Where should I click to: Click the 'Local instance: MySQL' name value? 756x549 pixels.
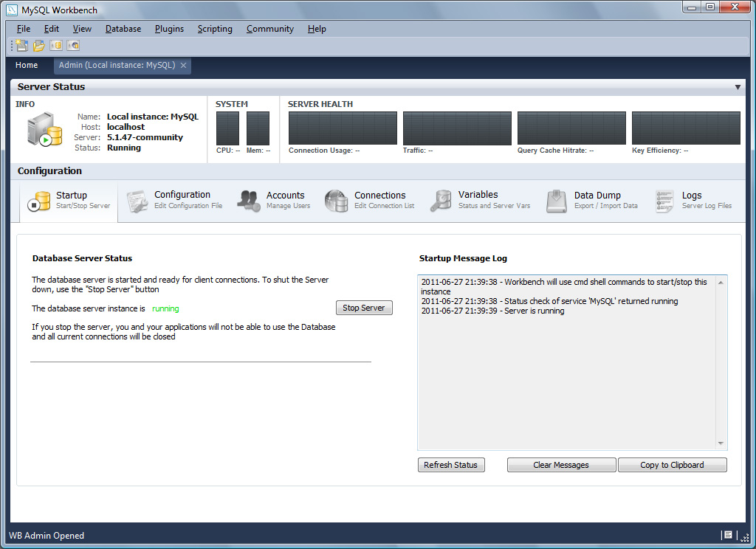[153, 117]
